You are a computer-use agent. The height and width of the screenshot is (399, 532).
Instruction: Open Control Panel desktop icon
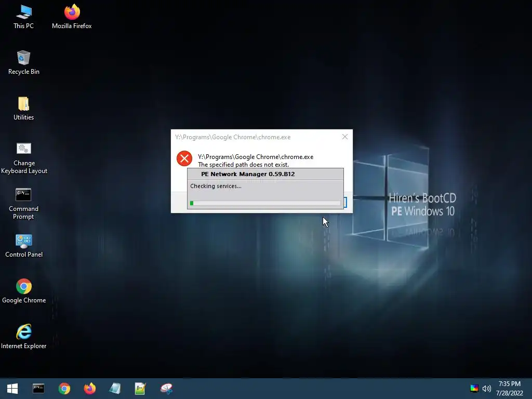click(x=24, y=246)
